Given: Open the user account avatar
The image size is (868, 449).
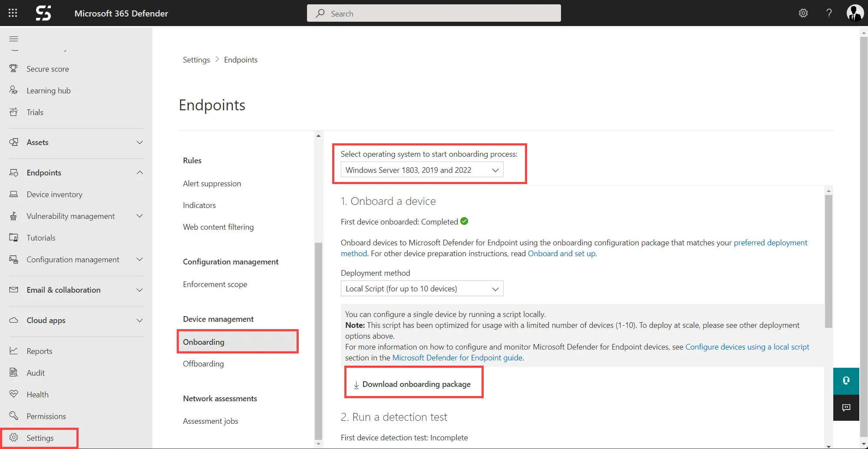Looking at the screenshot, I should [x=855, y=13].
